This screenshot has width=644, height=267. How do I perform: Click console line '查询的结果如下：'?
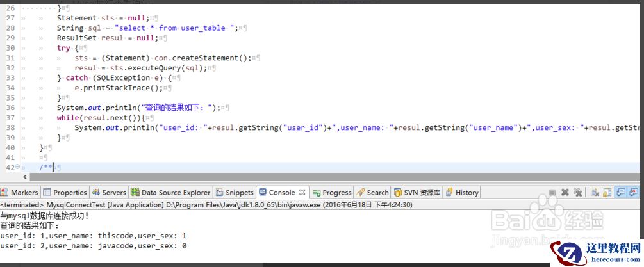click(x=30, y=225)
